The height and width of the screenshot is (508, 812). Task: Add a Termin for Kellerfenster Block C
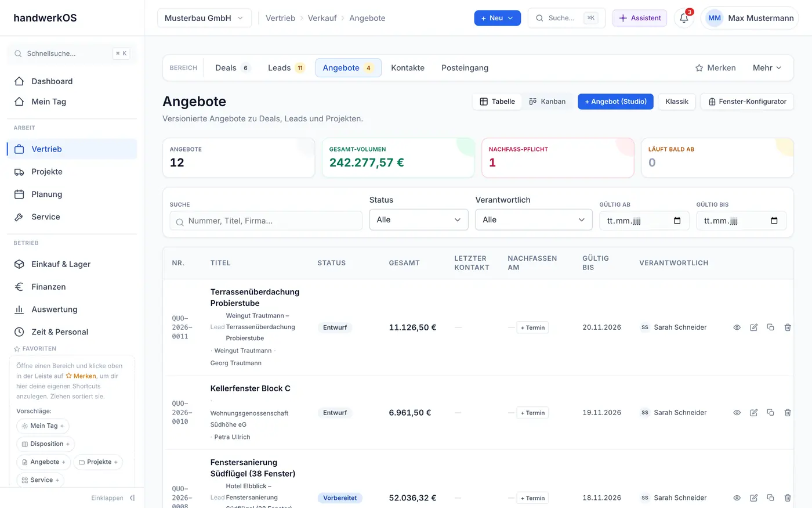(532, 413)
